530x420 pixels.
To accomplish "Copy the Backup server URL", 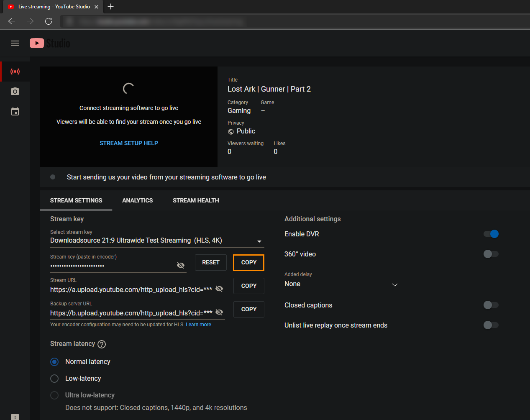I will click(x=249, y=309).
